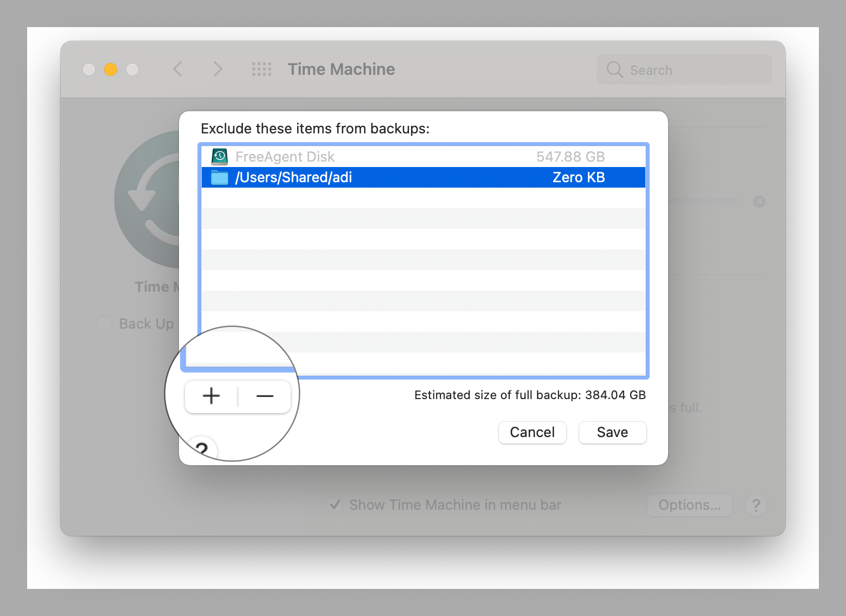Click the blue folder icon for adi
The width and height of the screenshot is (846, 616).
point(220,177)
